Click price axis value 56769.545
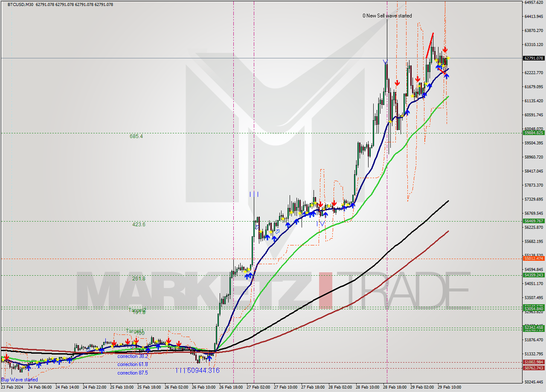The image size is (546, 392). point(534,213)
